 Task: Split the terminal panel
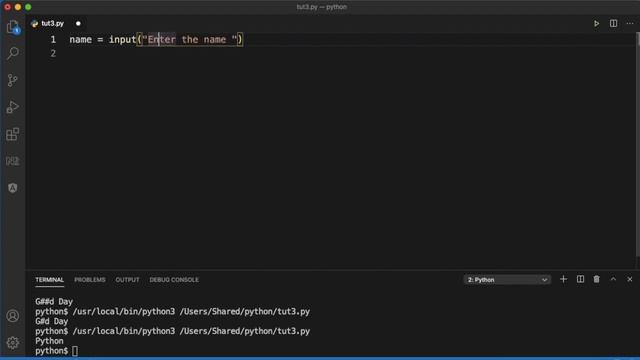580,280
